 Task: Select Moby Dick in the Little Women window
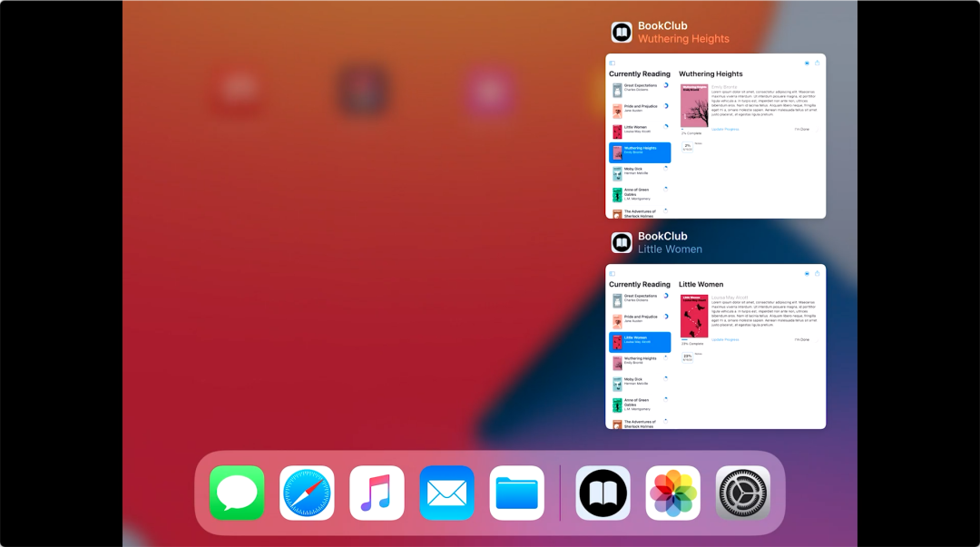640,384
